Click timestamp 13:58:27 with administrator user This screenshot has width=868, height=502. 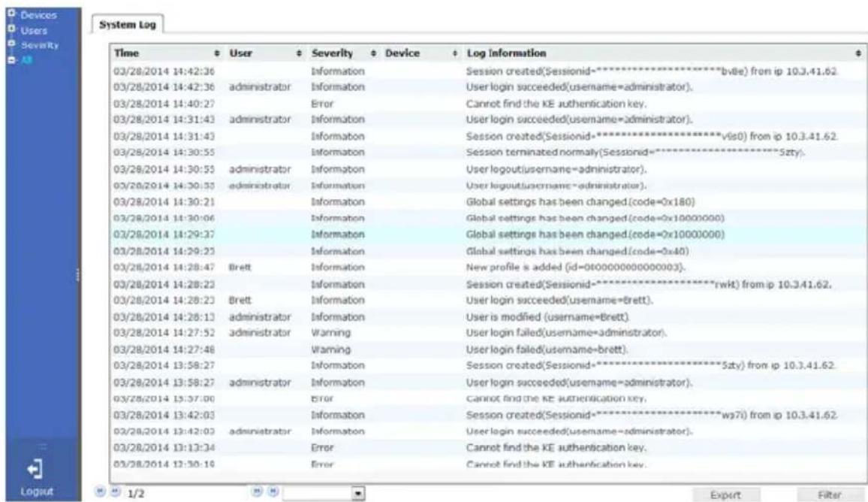point(164,383)
